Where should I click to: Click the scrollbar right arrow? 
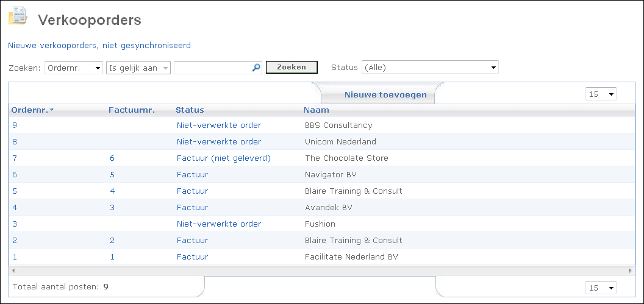631,270
